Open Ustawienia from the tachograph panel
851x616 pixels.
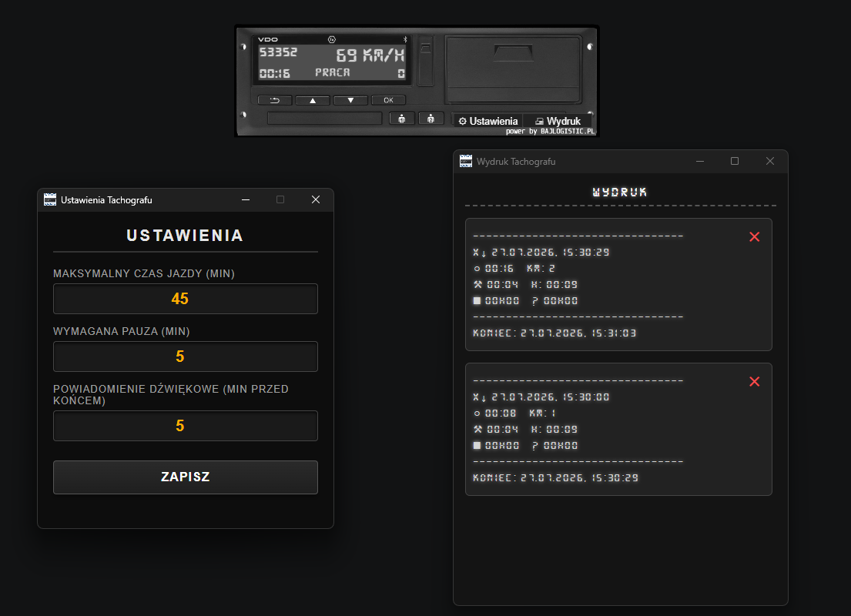tap(488, 121)
